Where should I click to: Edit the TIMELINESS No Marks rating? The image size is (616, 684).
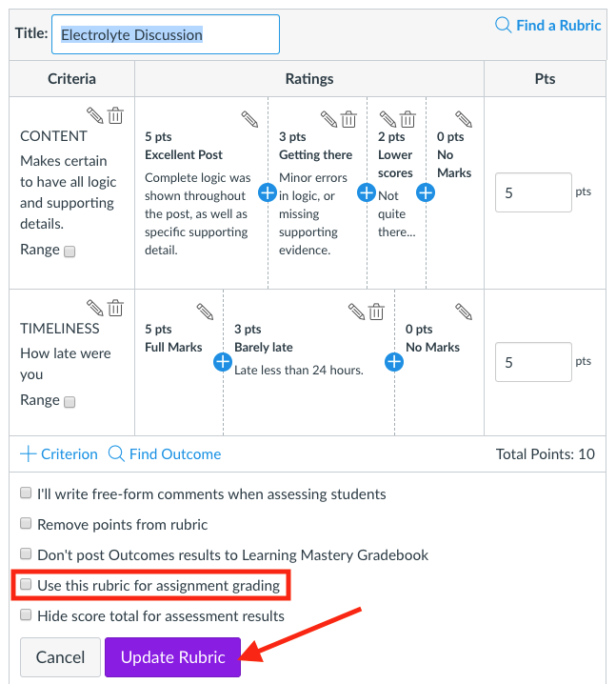click(464, 312)
